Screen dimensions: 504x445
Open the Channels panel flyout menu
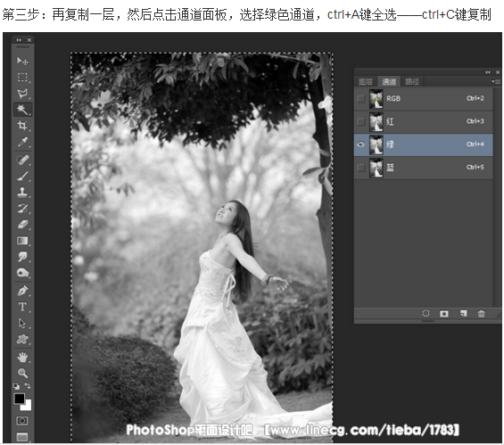496,82
